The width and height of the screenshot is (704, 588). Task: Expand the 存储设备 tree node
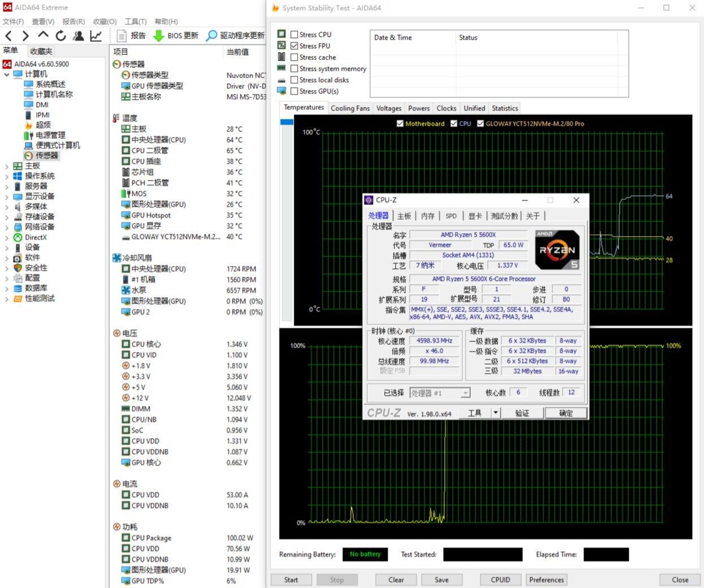click(7, 217)
